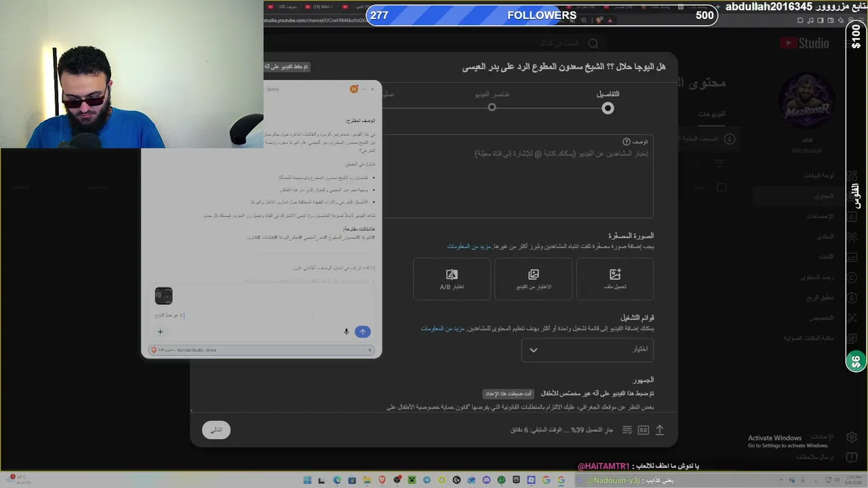Image resolution: width=868 pixels, height=488 pixels.
Task: Open the filter icon in videos list
Action: (720, 163)
